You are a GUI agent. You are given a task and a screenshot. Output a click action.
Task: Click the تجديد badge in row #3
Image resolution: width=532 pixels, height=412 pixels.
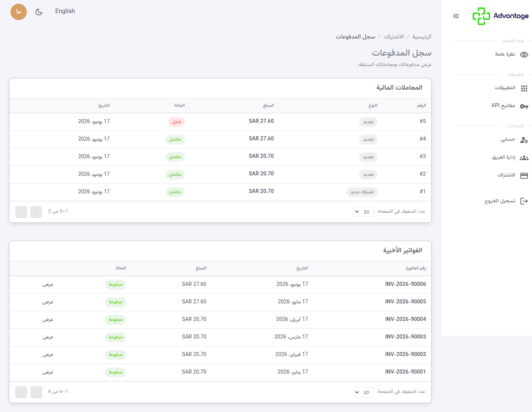[x=368, y=157]
